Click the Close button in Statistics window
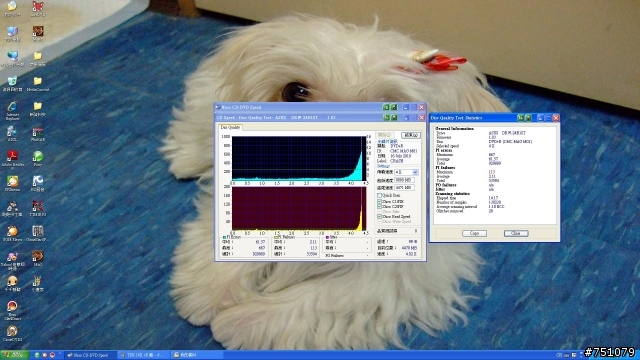Image resolution: width=640 pixels, height=360 pixels. pyautogui.click(x=516, y=233)
